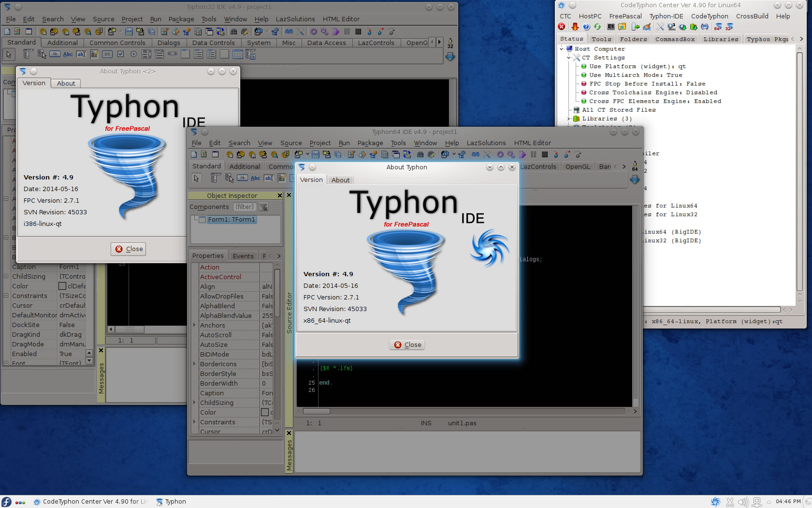Click the Save icon in Typhon64 toolbar
This screenshot has width=812, height=508.
click(x=316, y=154)
